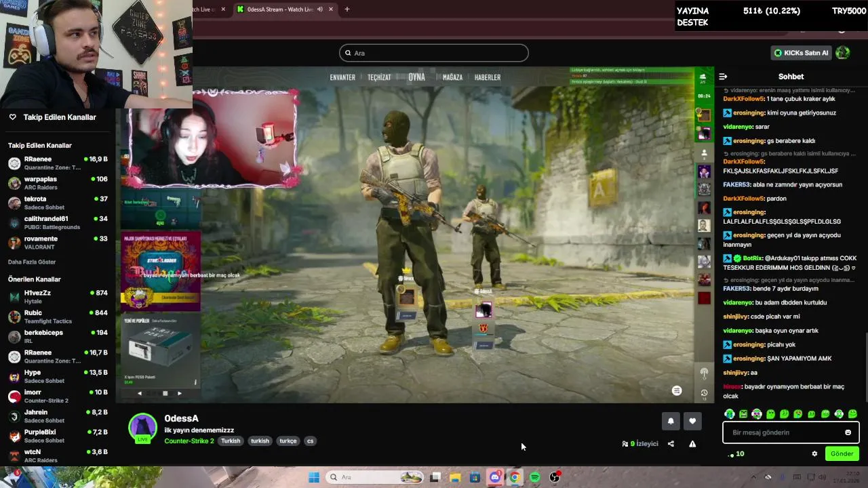
Task: Click the profile avatar next to KICKs Satın Al
Action: pos(843,52)
